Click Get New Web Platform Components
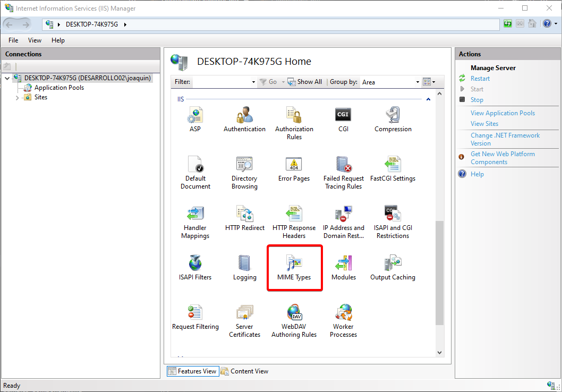Screen dimensions: 562x392 (x=503, y=158)
